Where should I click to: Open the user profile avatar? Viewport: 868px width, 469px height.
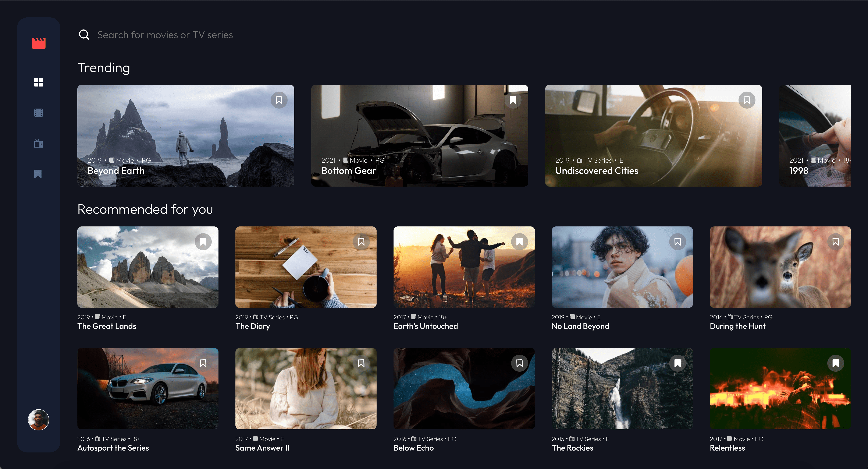(38, 420)
